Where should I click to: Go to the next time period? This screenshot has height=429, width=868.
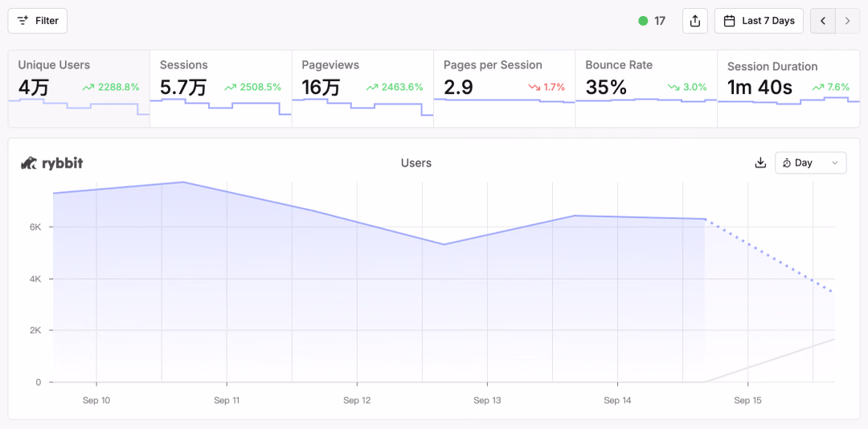tap(848, 21)
